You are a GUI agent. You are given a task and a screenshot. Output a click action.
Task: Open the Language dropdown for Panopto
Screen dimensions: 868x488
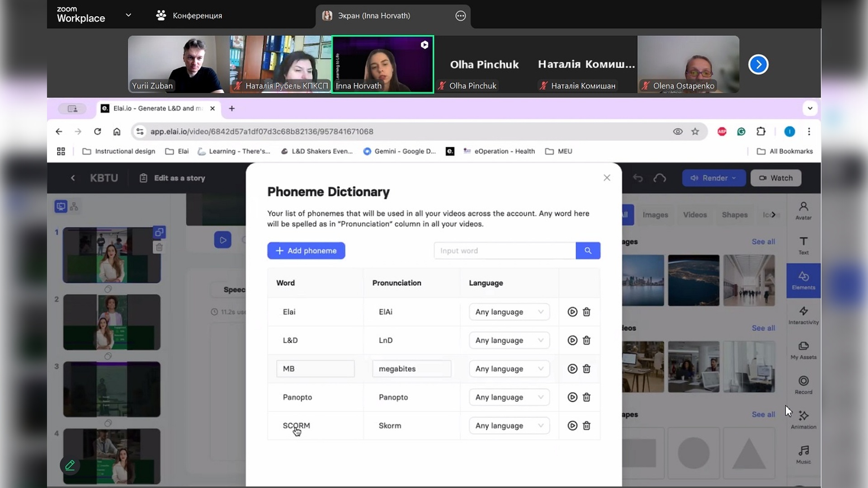pyautogui.click(x=509, y=397)
